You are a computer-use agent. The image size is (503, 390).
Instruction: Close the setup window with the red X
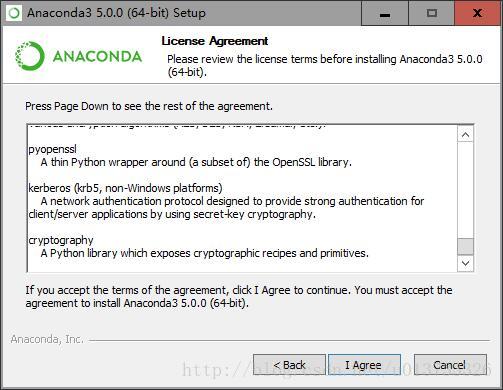pos(478,13)
